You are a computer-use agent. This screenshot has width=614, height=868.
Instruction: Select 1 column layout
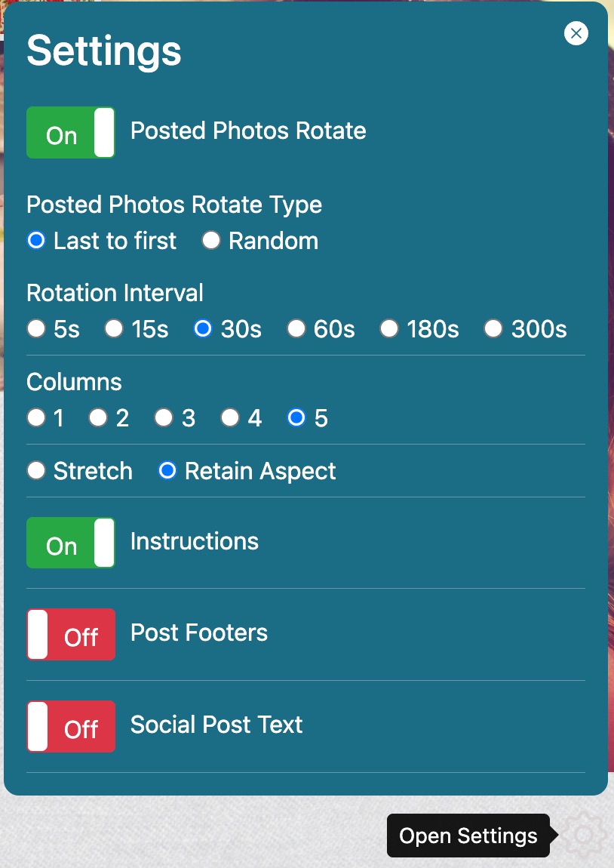35,417
